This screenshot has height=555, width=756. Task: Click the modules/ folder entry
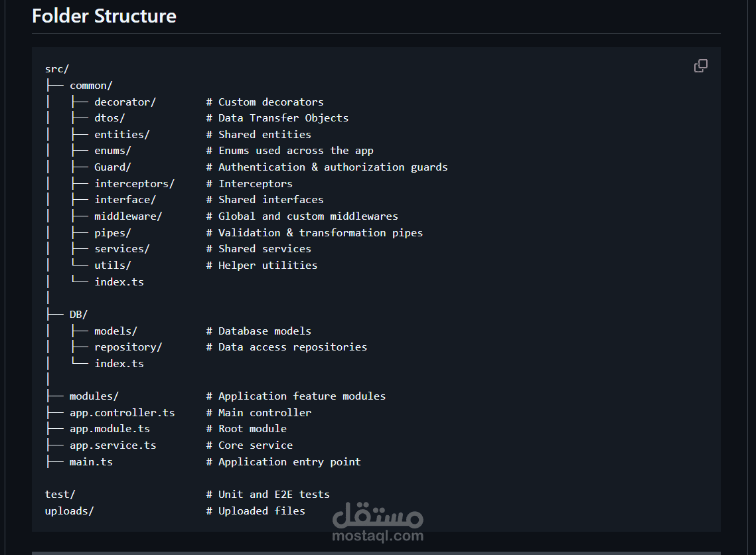pyautogui.click(x=94, y=396)
